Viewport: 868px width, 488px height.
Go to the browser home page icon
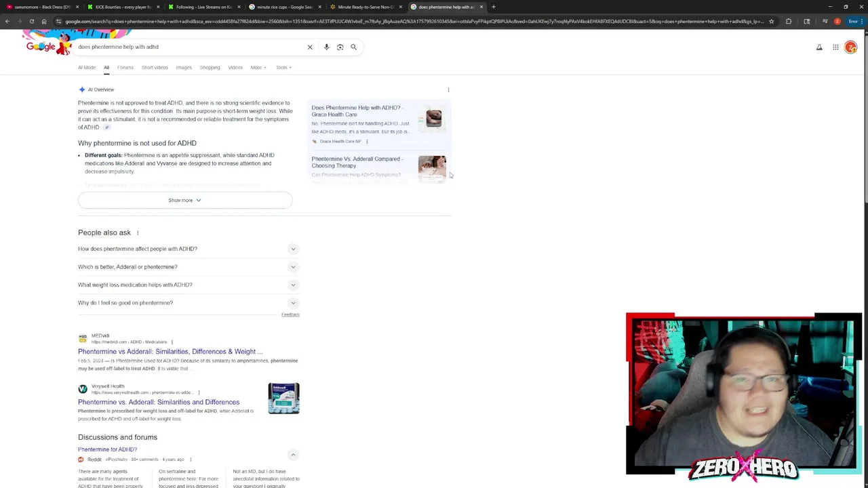[44, 21]
